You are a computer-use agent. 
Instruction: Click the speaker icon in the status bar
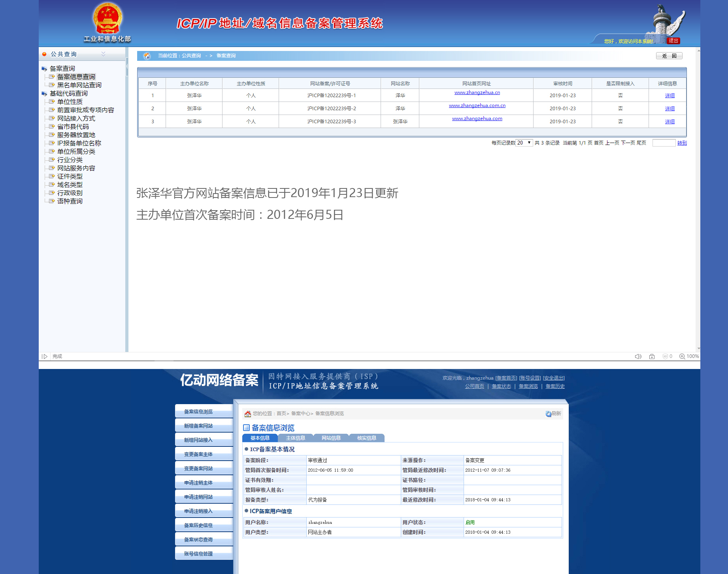point(638,356)
